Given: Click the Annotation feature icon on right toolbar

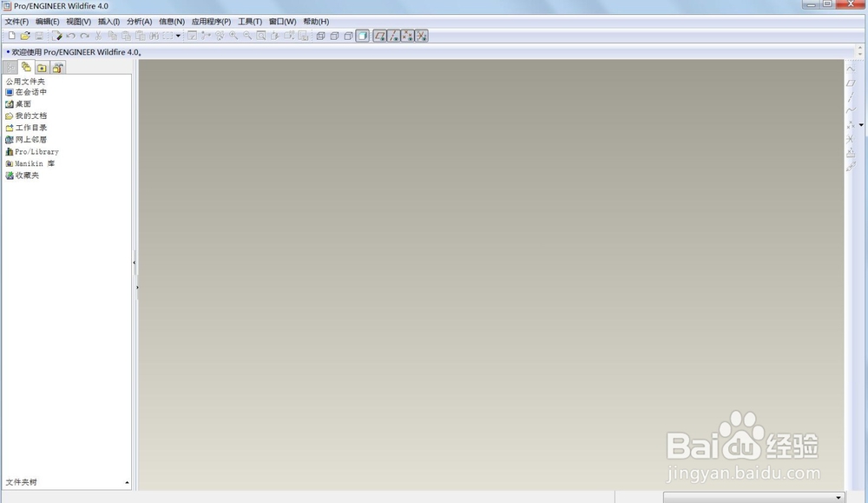Looking at the screenshot, I should click(x=851, y=167).
